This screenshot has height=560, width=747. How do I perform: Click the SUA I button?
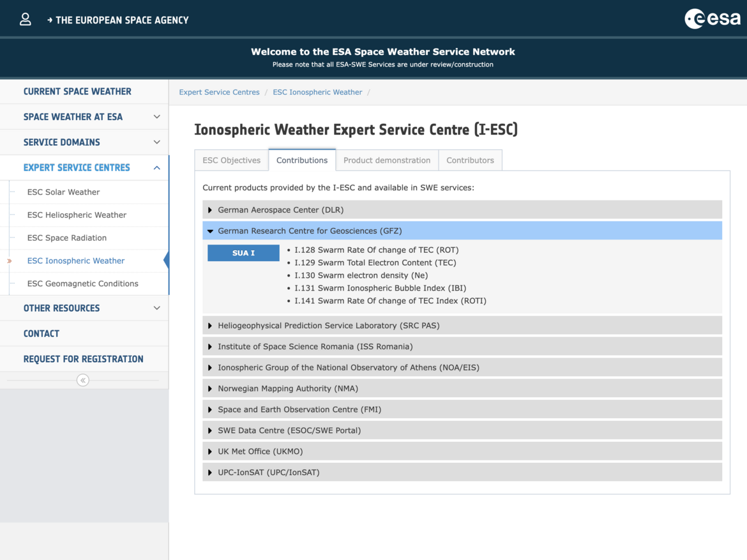243,253
